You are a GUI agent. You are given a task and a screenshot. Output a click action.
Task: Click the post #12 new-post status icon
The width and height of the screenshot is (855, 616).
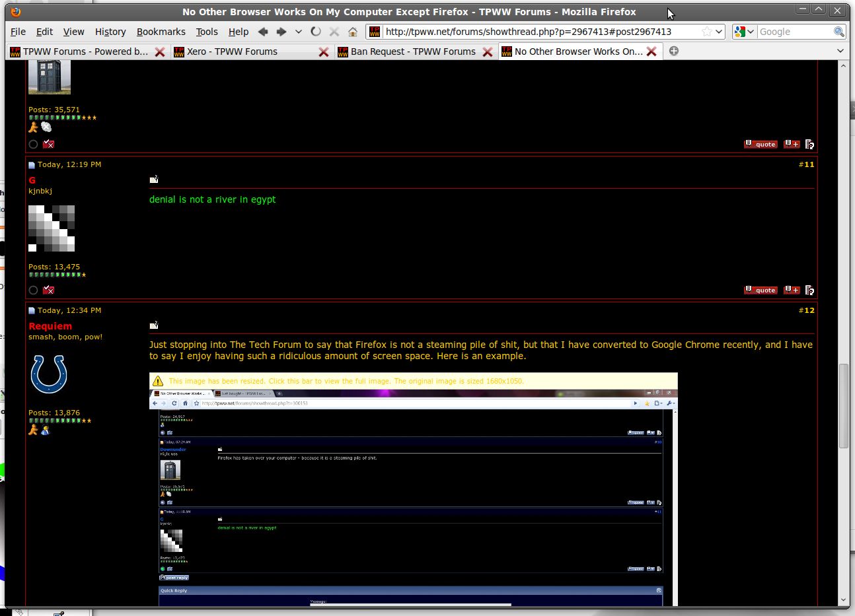[32, 310]
